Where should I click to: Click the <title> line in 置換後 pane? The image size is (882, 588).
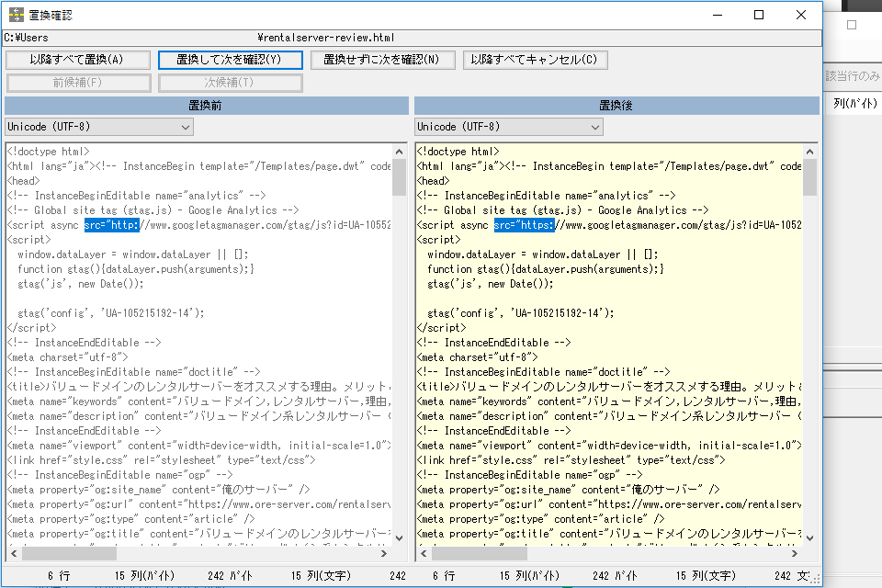[x=609, y=387]
